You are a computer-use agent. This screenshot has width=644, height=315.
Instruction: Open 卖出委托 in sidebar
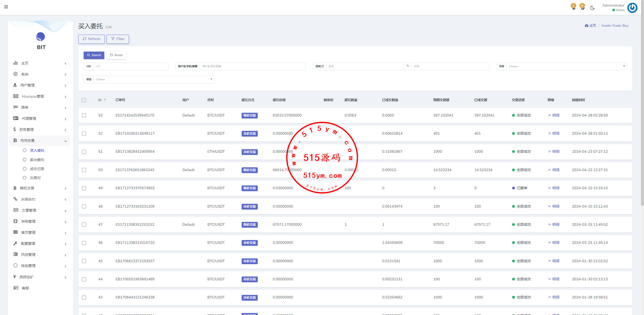[x=37, y=160]
